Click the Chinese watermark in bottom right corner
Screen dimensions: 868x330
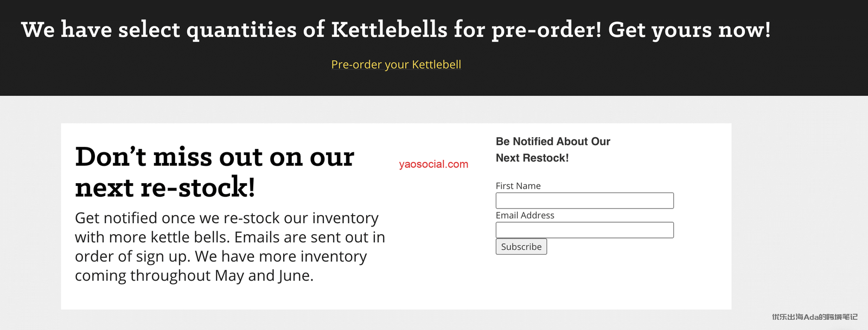pos(814,317)
